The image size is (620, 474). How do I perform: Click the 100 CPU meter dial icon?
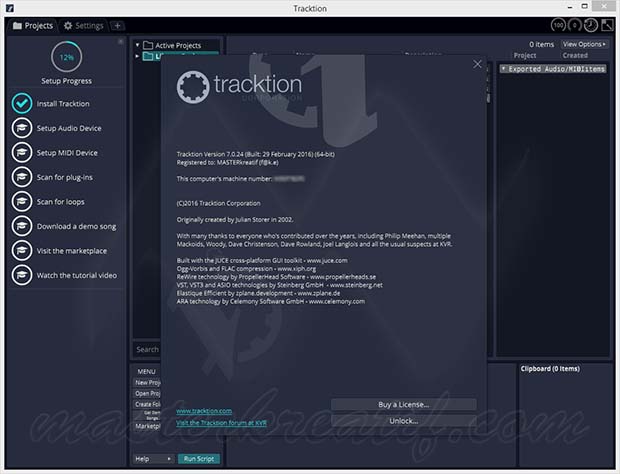pyautogui.click(x=558, y=25)
